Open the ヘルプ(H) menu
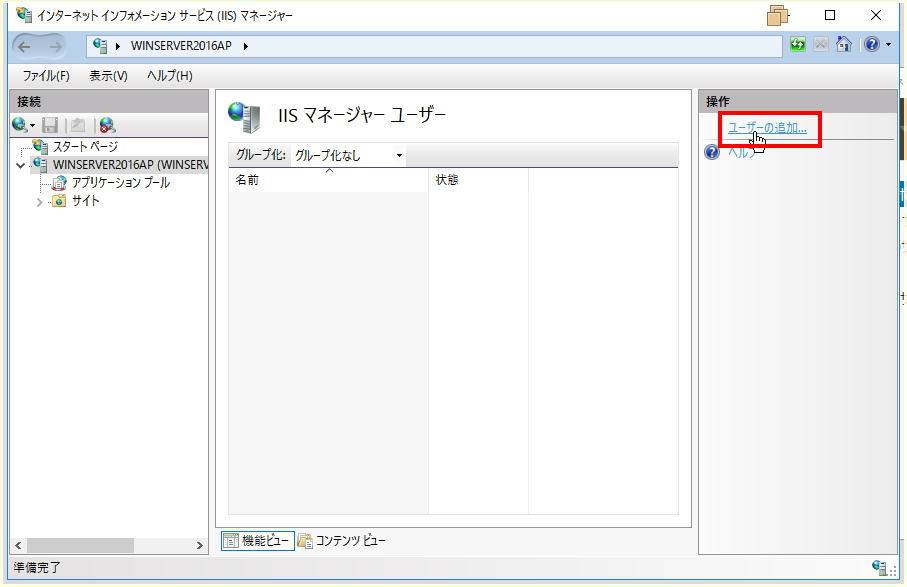This screenshot has width=907, height=587. click(x=169, y=76)
